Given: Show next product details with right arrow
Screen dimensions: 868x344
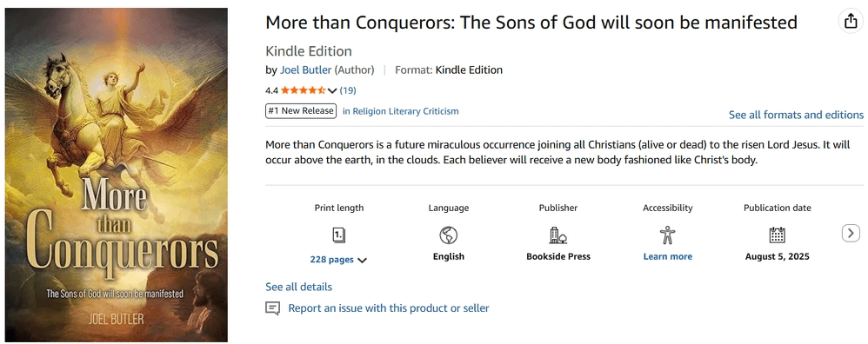Looking at the screenshot, I should (x=851, y=234).
